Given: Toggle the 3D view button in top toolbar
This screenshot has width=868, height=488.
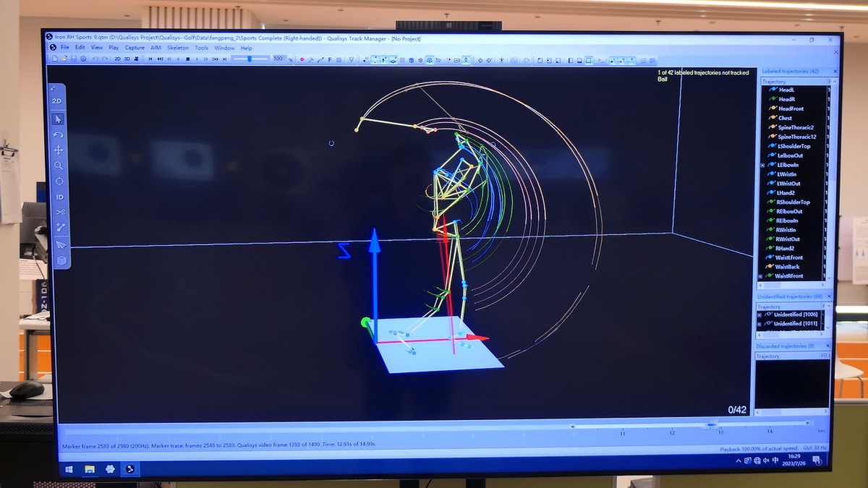Looking at the screenshot, I should [127, 59].
